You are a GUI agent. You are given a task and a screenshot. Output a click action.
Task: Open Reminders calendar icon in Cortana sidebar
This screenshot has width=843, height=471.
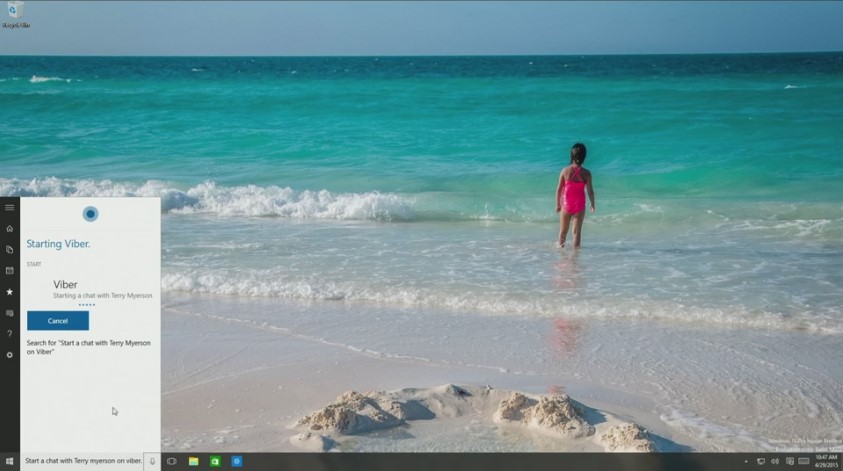point(9,270)
